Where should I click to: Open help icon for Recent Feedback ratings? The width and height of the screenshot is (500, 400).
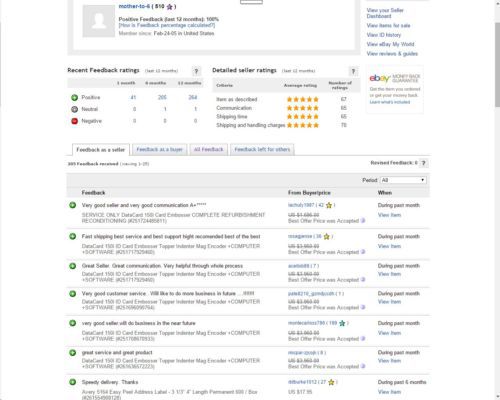click(x=196, y=71)
